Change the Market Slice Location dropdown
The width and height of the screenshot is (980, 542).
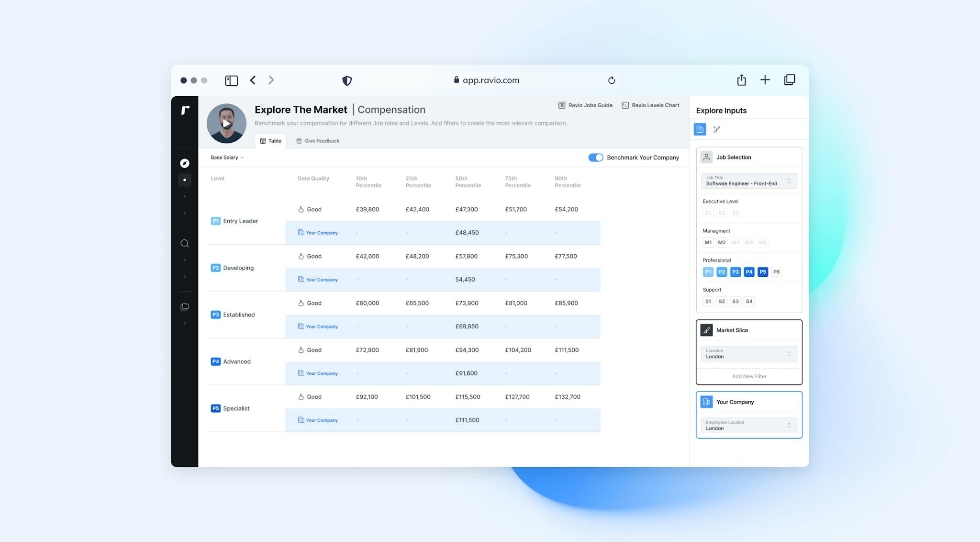point(748,354)
